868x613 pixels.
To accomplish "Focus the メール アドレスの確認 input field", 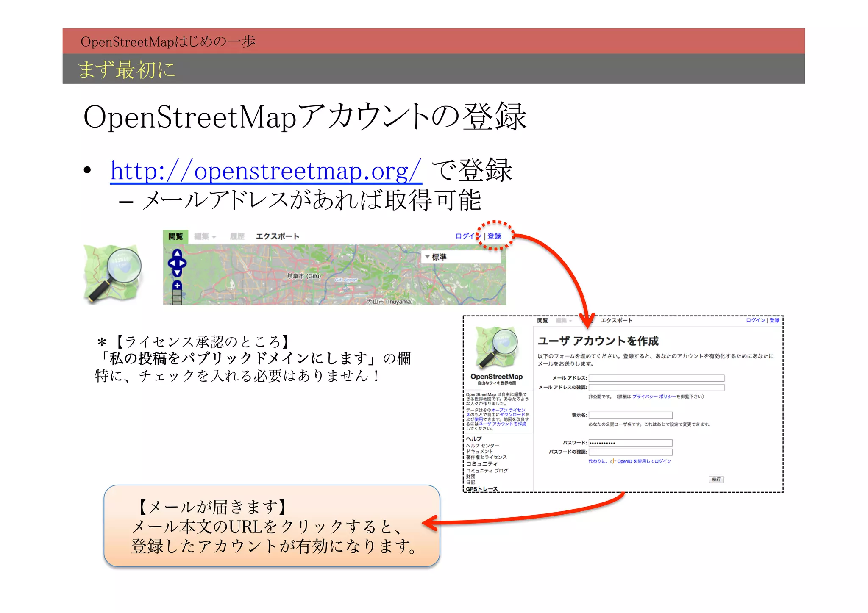I will coord(657,388).
